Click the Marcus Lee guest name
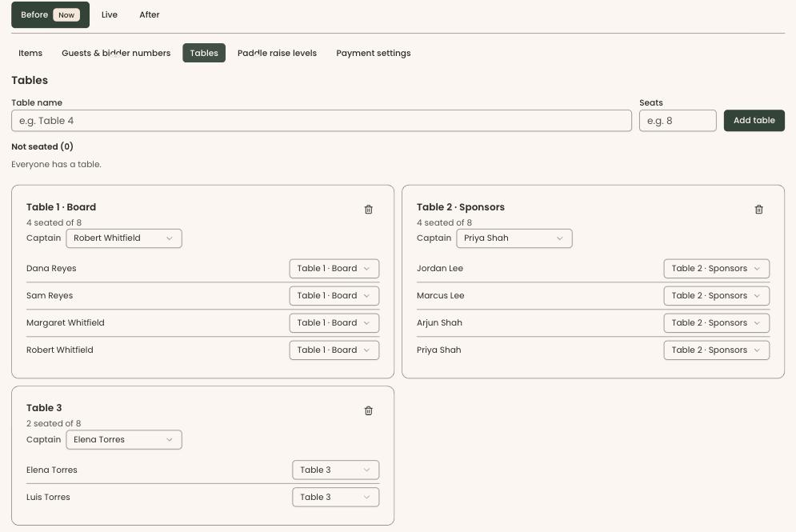The width and height of the screenshot is (796, 532). click(441, 295)
